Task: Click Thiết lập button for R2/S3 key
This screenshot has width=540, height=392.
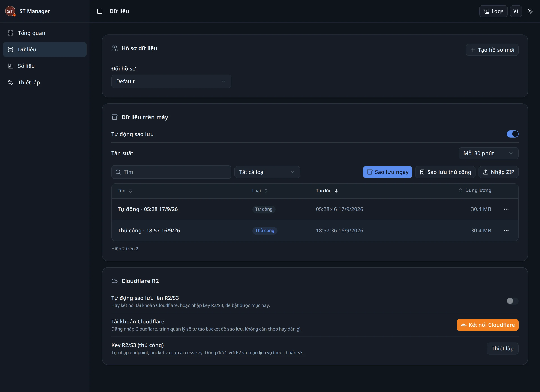Action: point(502,349)
